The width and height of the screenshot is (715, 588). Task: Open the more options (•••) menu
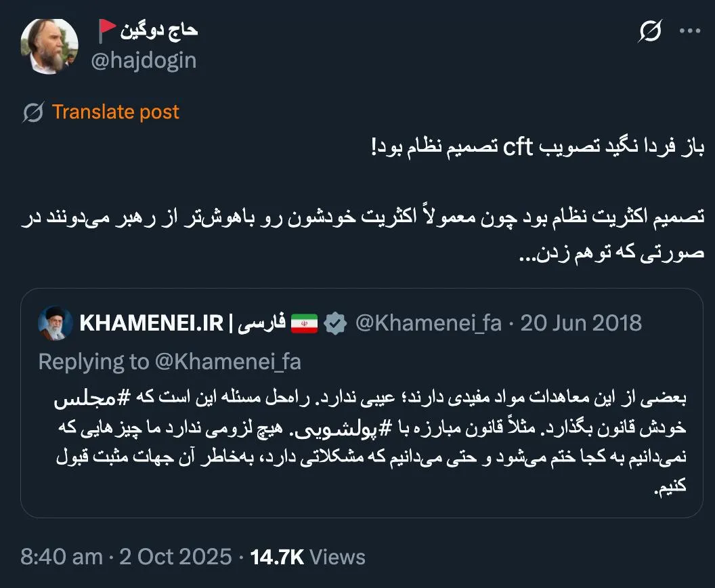(x=691, y=30)
